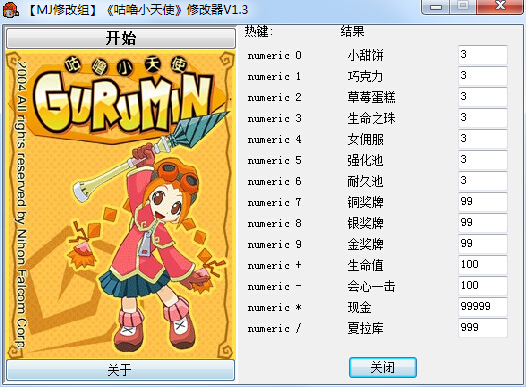The height and width of the screenshot is (387, 526).
Task: Focus the 小甜饼 value field
Action: pyautogui.click(x=483, y=55)
